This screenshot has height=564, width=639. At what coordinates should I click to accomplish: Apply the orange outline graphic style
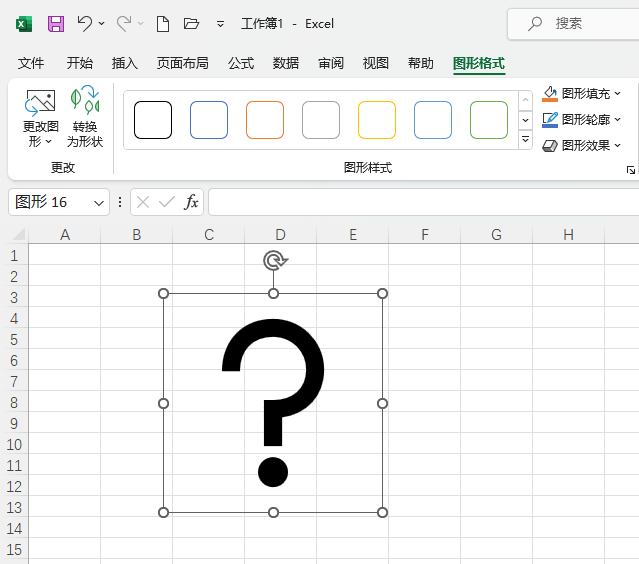pyautogui.click(x=265, y=120)
